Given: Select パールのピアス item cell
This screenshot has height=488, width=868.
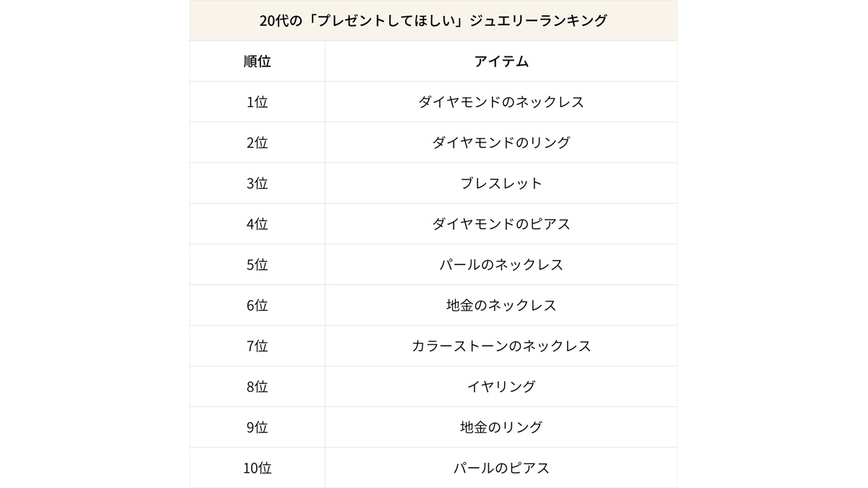Looking at the screenshot, I should 501,468.
